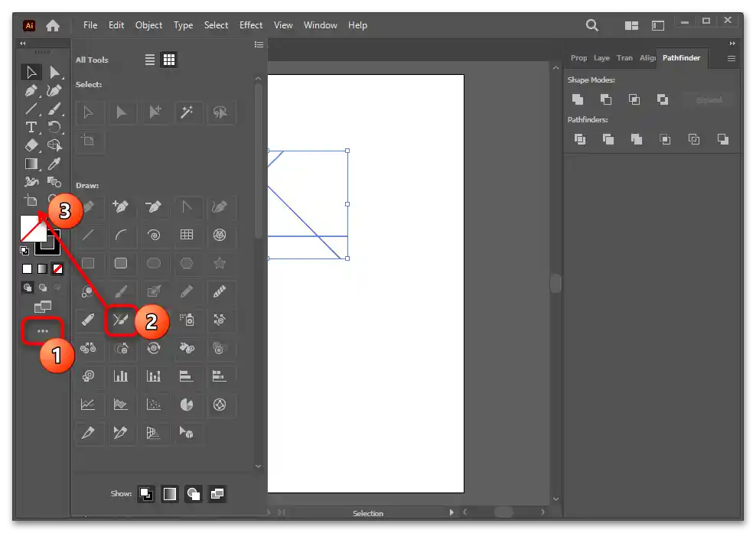Click the Divide pathfinder button
This screenshot has width=756, height=533.
tap(580, 140)
